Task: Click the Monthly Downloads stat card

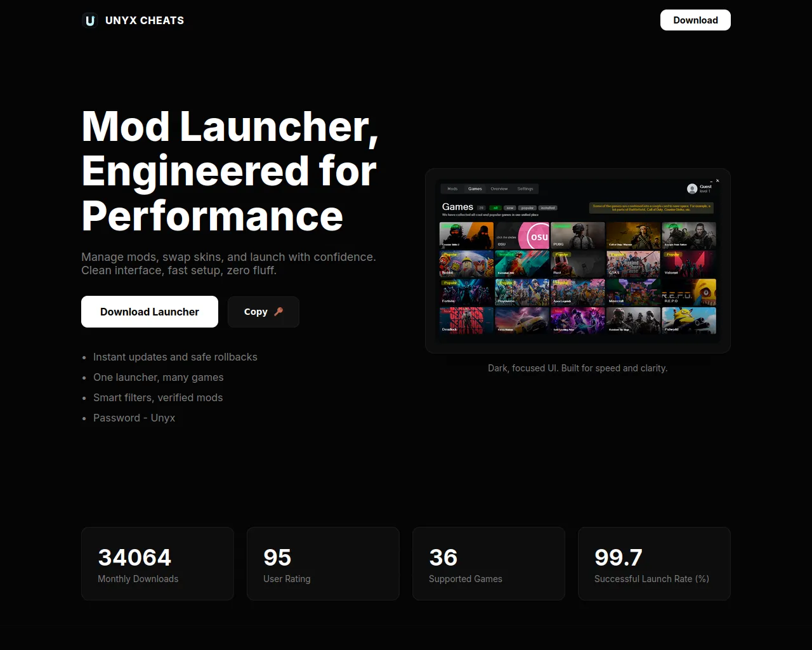Action: 157,564
